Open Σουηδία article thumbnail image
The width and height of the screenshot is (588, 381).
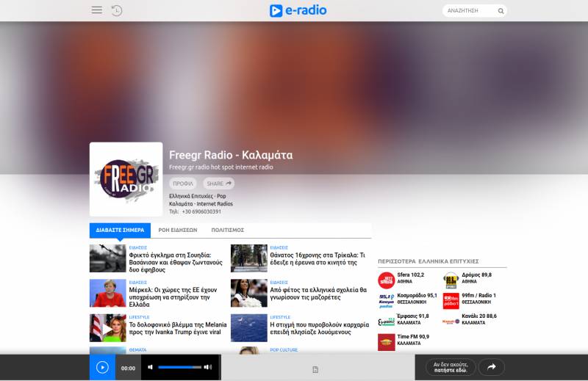[107, 258]
